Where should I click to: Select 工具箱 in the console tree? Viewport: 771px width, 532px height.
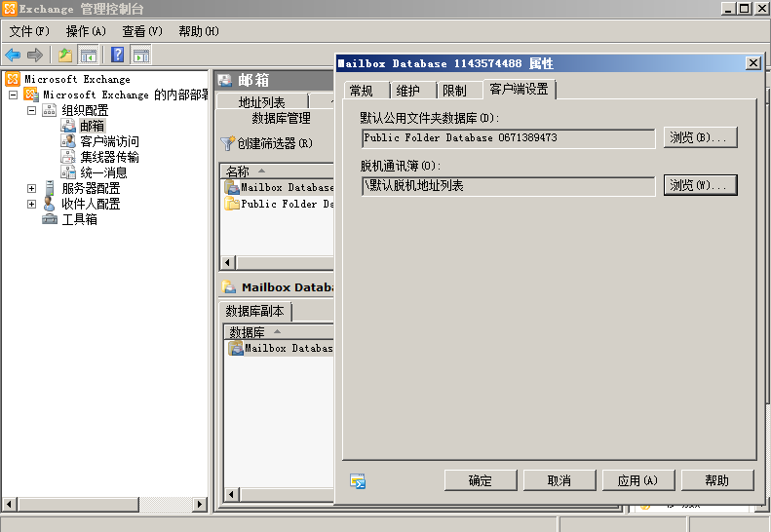pyautogui.click(x=80, y=219)
